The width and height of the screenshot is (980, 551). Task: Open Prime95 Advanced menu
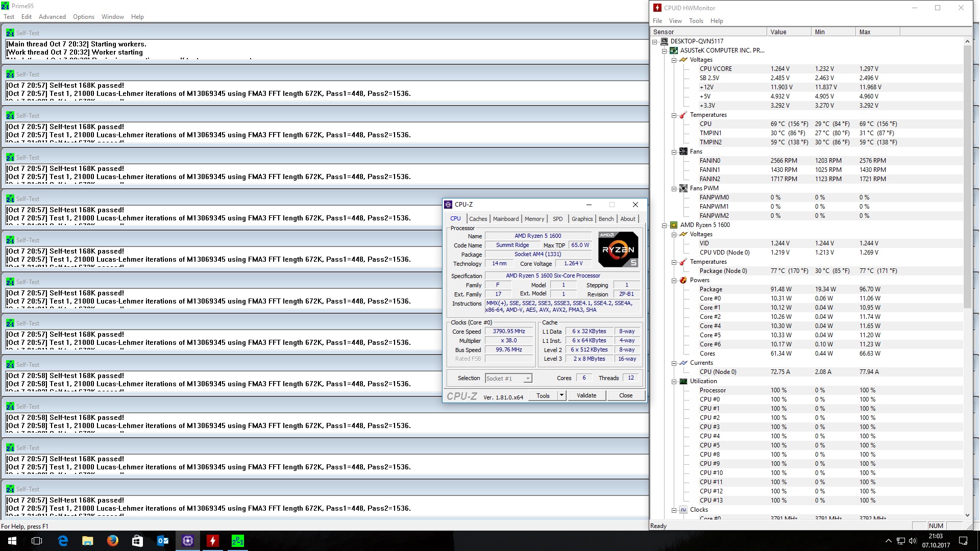tap(52, 17)
